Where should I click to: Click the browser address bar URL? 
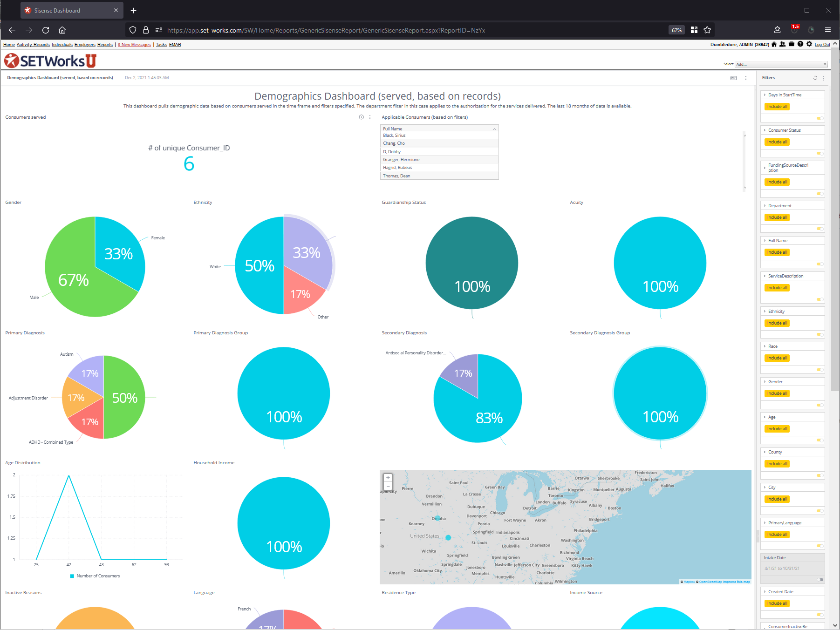point(326,30)
